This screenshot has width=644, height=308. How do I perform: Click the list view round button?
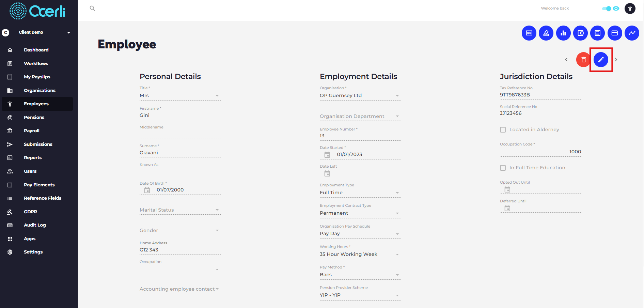click(x=597, y=33)
